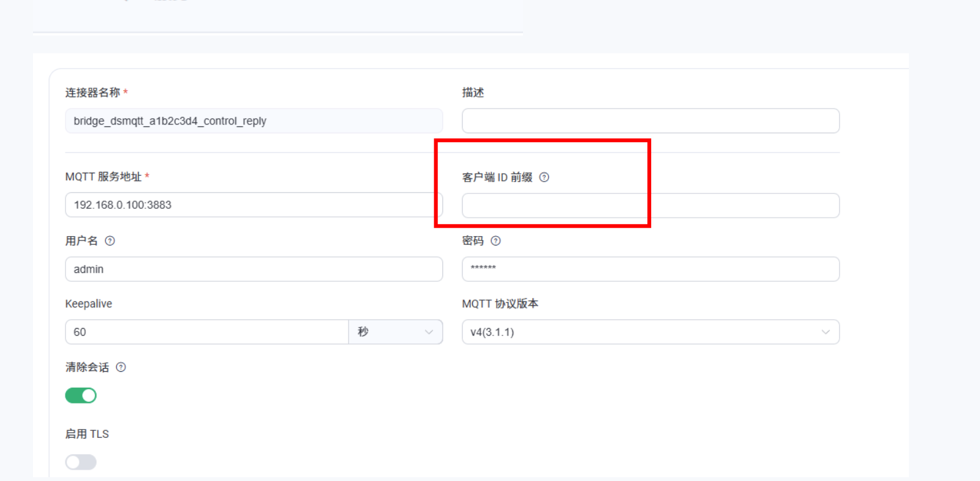The image size is (980, 481).
Task: Click the 连接器名称 input with bridge_dsmqtt name
Action: (x=254, y=121)
